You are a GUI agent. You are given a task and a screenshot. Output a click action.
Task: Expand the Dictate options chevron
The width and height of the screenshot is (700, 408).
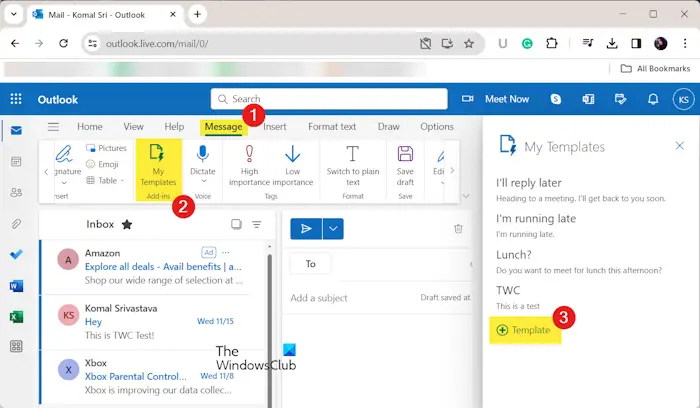point(204,181)
